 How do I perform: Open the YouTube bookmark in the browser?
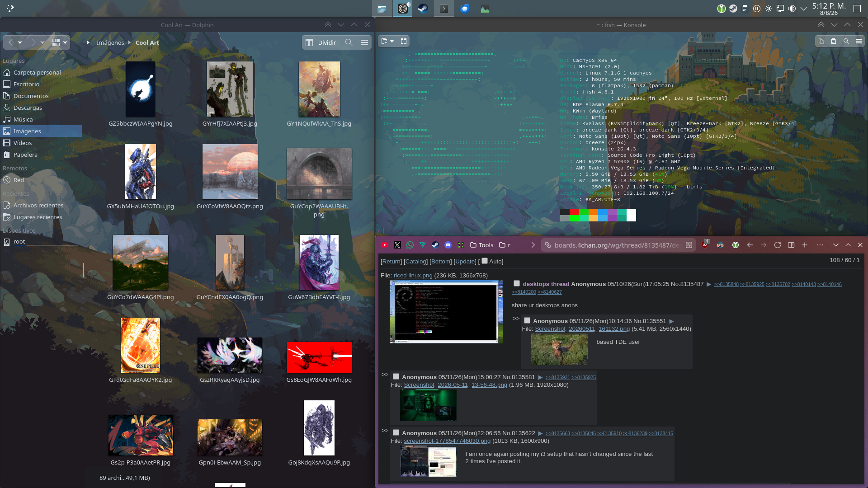coord(385,245)
